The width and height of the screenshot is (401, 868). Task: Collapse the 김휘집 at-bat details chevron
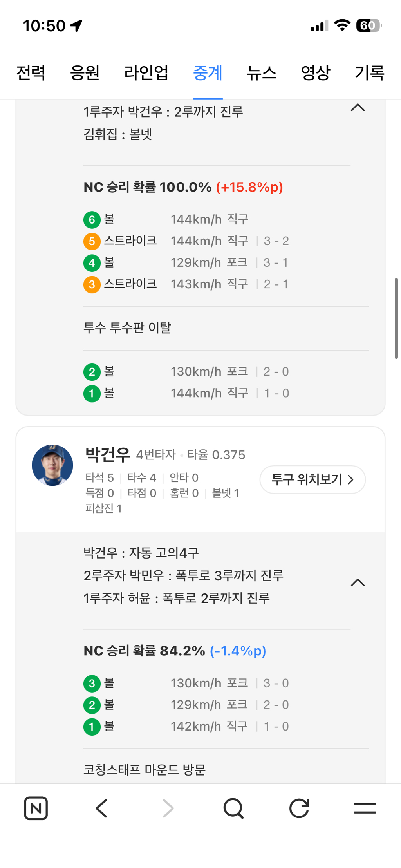[358, 108]
